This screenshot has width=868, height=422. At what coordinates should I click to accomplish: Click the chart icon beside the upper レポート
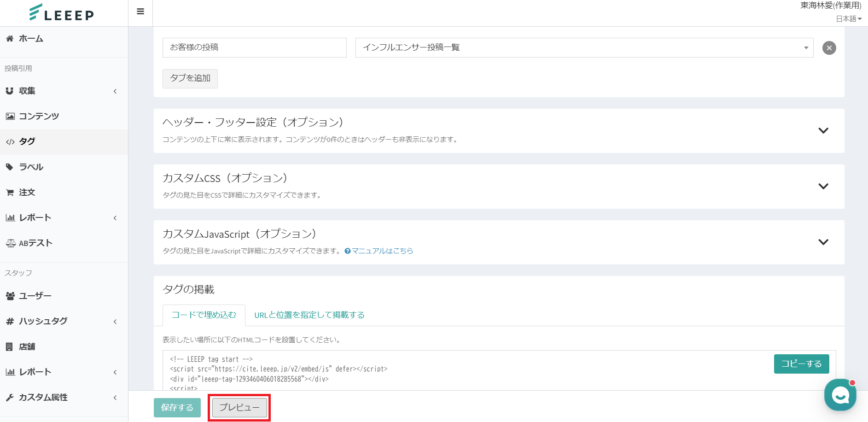[10, 217]
